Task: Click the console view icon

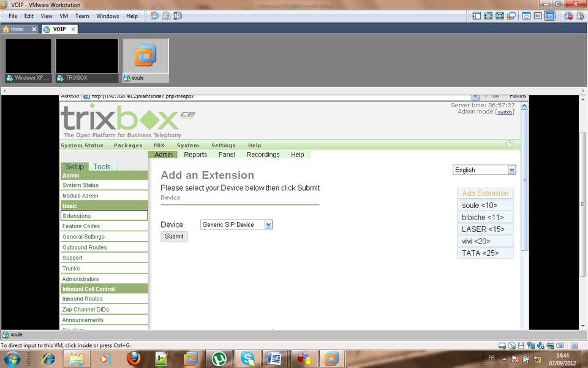Action: pyautogui.click(x=527, y=16)
